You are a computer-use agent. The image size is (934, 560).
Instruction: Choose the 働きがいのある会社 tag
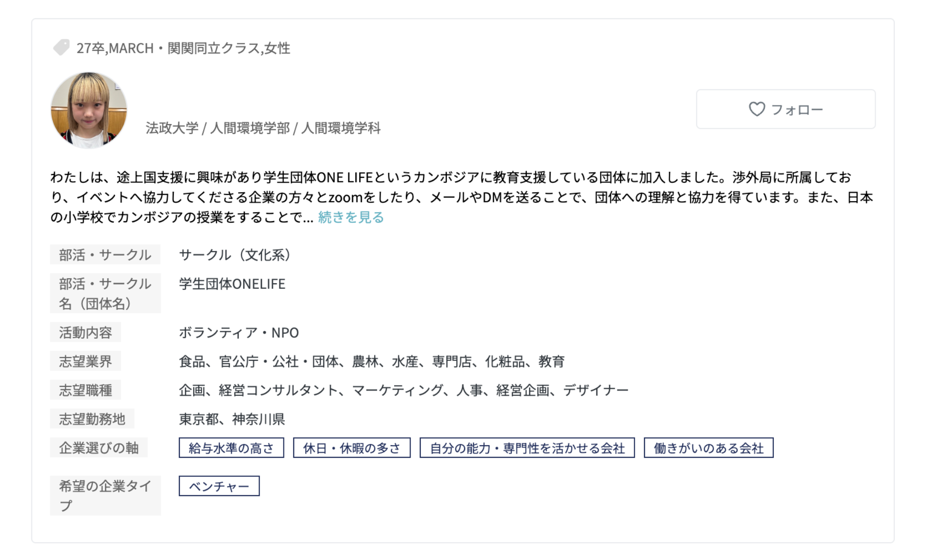click(x=708, y=448)
